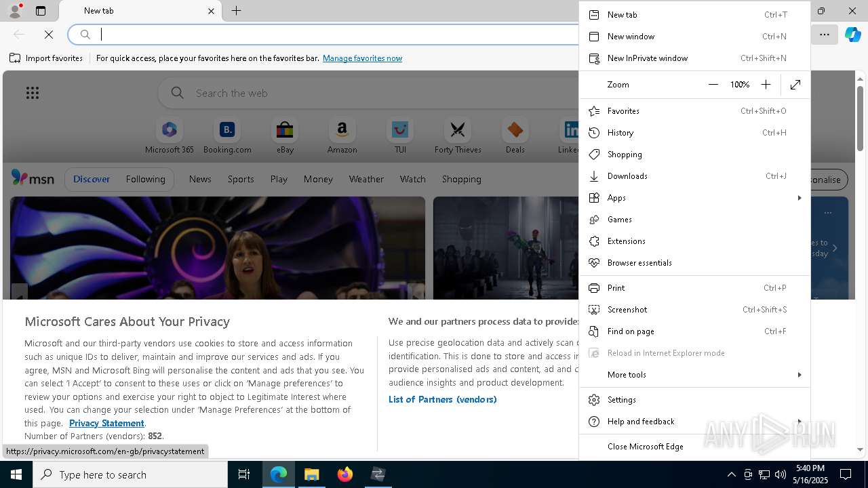Choose Close Microsoft Edge
This screenshot has height=488, width=868.
coord(694,447)
